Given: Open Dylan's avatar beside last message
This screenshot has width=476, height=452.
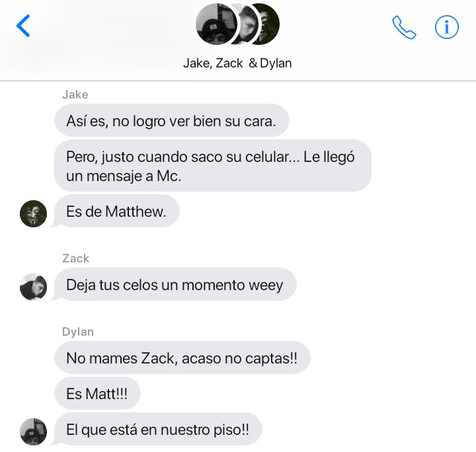Looking at the screenshot, I should (x=34, y=432).
